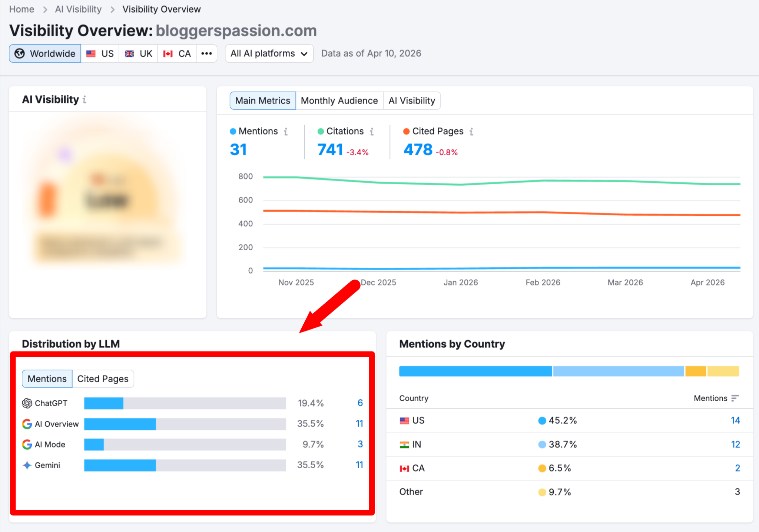Screen dimensions: 759x532
Task: Switch region filter to UK
Action: pyautogui.click(x=138, y=53)
